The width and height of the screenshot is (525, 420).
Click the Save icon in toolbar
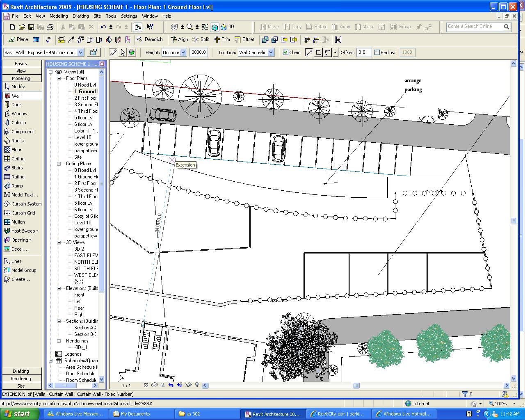[31, 27]
